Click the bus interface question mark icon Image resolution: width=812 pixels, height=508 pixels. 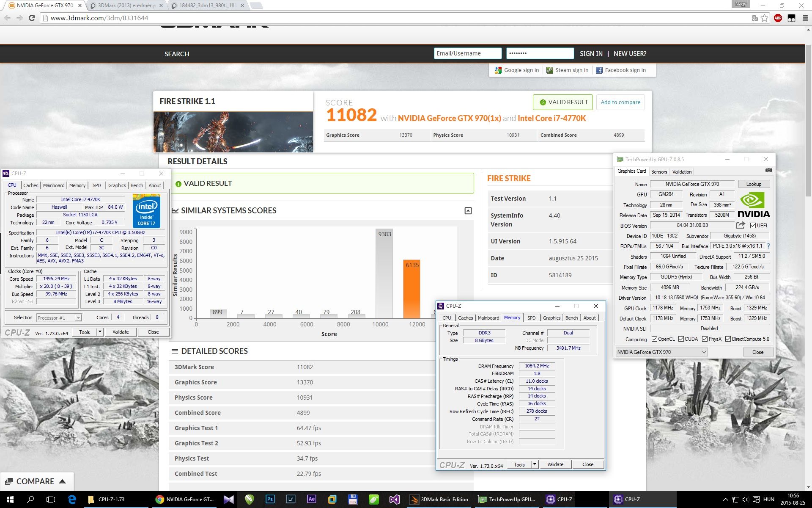(768, 246)
